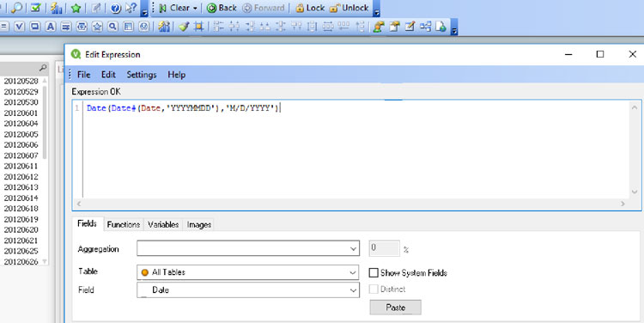Open the Settings menu in Edit Expression
644x323 pixels.
142,75
